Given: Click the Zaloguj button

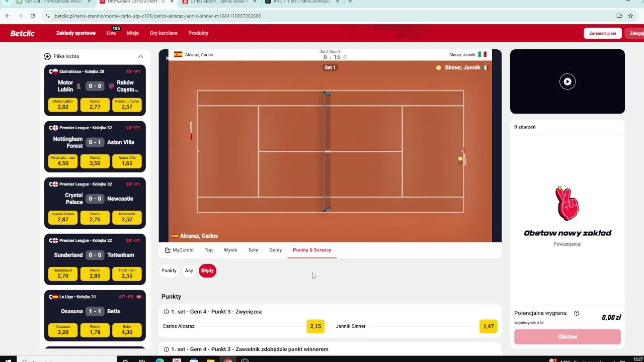Looking at the screenshot, I should tap(635, 33).
